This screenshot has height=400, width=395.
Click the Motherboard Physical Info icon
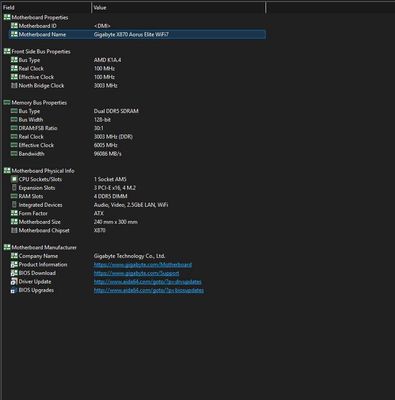(x=7, y=171)
